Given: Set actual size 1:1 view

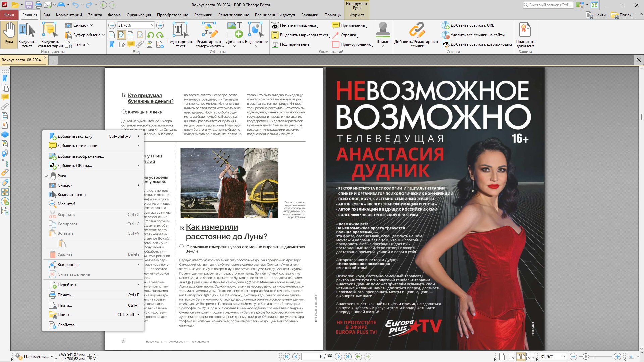Looking at the screenshot, I should [x=112, y=35].
